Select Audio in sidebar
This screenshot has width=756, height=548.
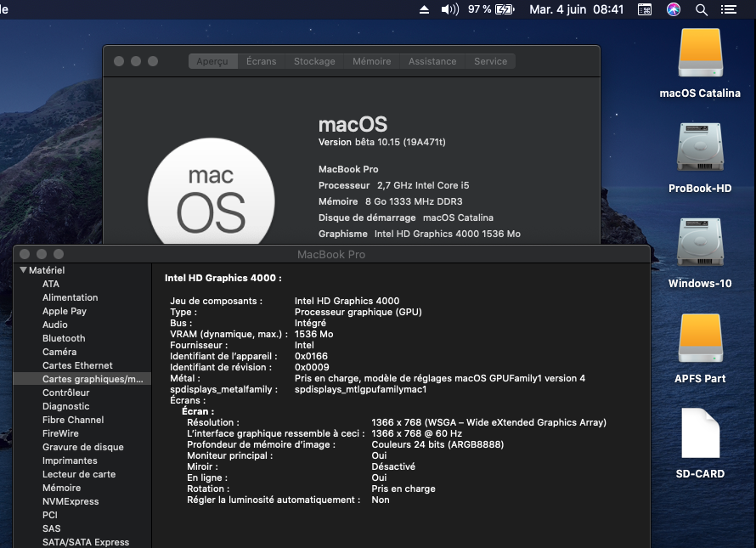click(55, 325)
